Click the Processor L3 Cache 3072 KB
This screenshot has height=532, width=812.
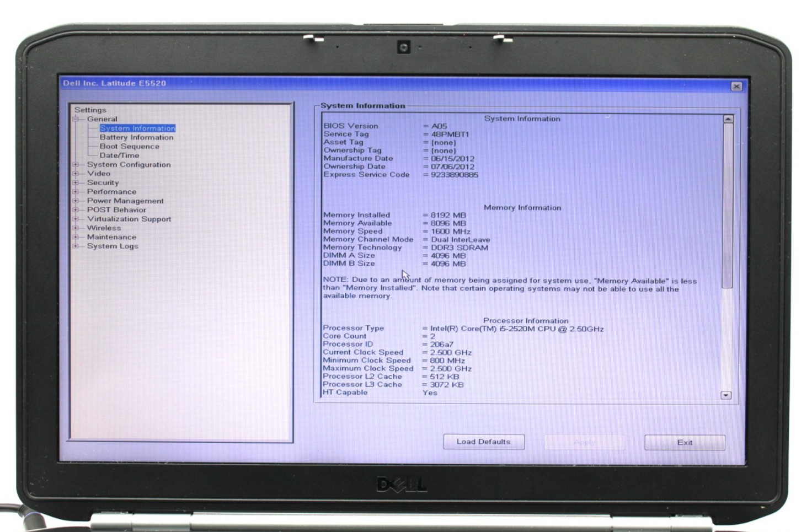[x=447, y=385]
